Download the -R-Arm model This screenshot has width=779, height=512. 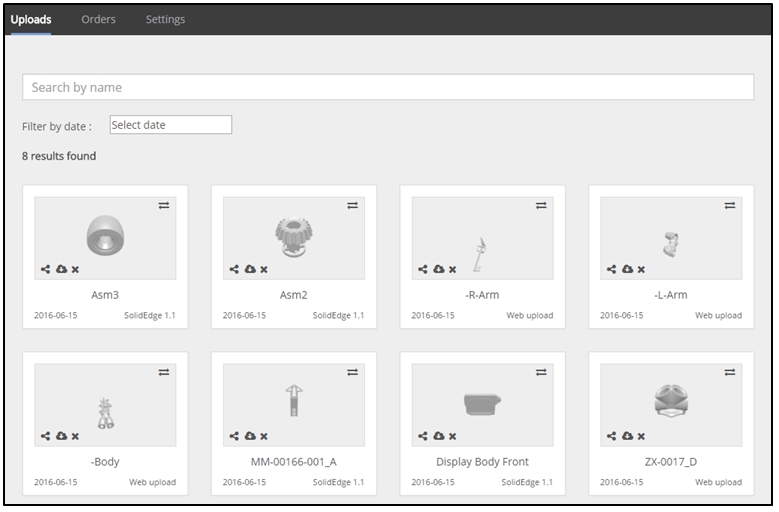(439, 269)
